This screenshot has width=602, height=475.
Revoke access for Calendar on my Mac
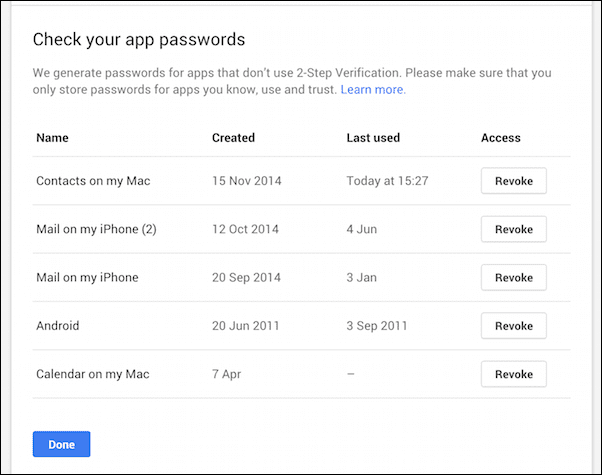pos(514,374)
